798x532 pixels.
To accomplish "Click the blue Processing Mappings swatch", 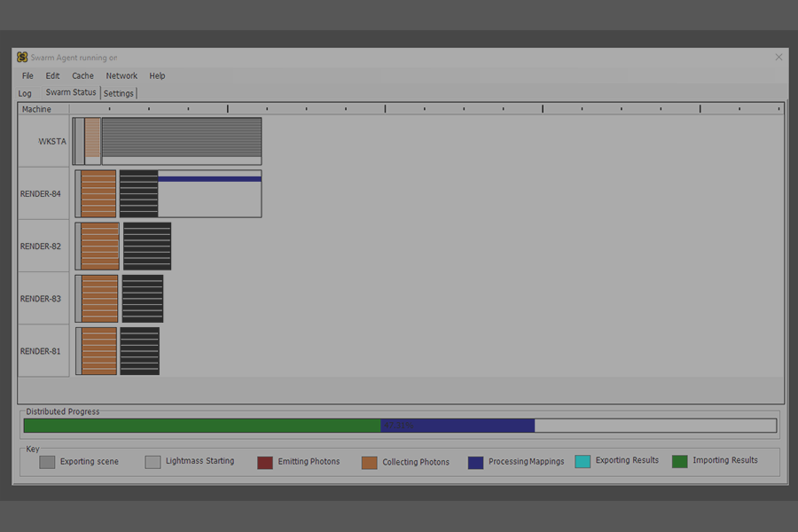I will [475, 462].
